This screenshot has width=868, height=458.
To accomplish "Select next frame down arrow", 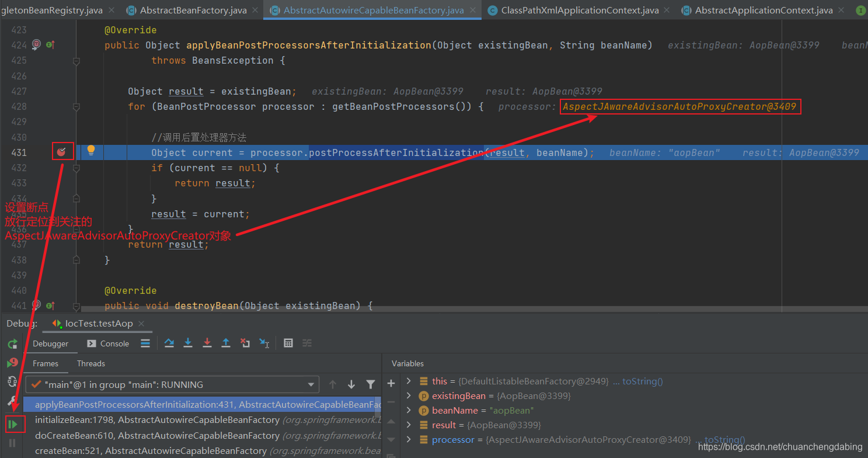I will pyautogui.click(x=351, y=384).
